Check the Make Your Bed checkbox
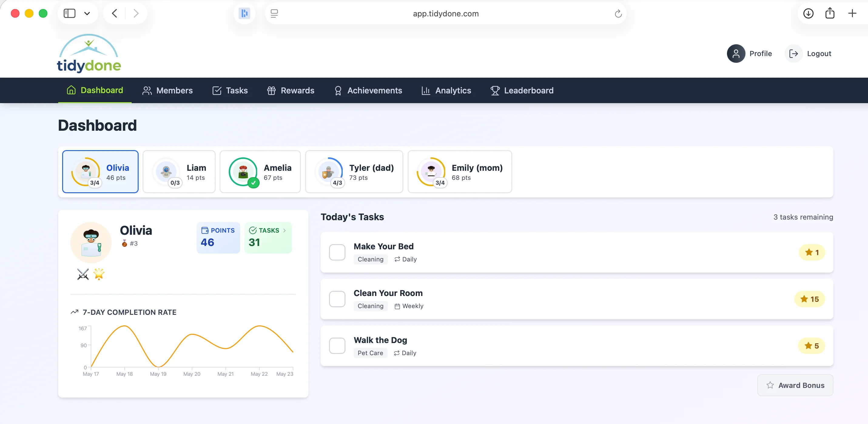868x424 pixels. (x=337, y=252)
